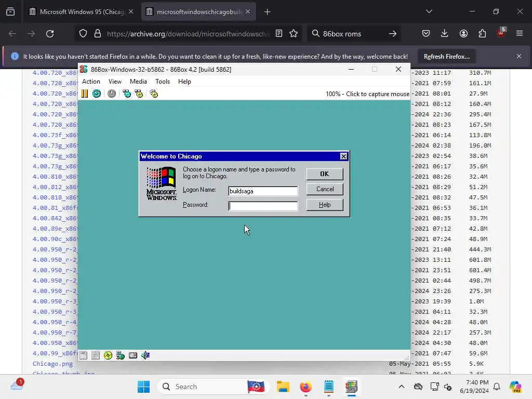Screen dimensions: 532x399
Task: Click the Firefox search box '86box roms'
Action: tap(353, 34)
